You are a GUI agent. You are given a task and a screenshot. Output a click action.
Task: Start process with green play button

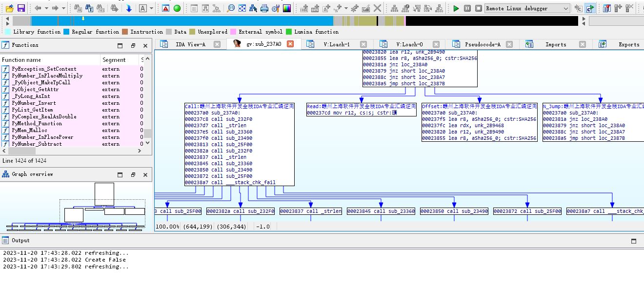(x=456, y=8)
